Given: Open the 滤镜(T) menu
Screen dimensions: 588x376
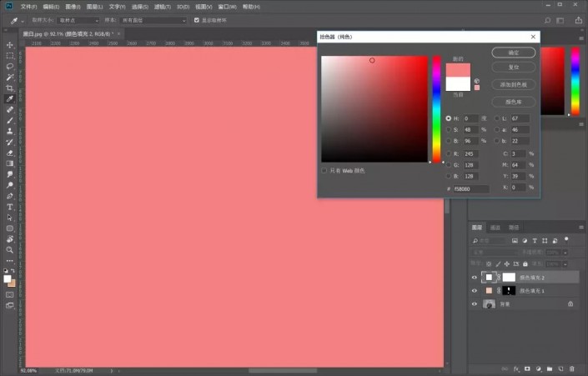Looking at the screenshot, I should pos(161,6).
